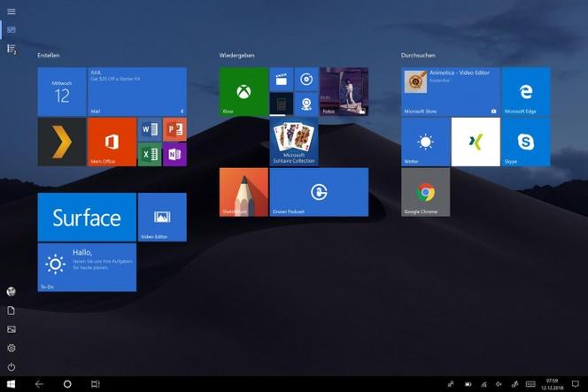Launch the Plex tile

(61, 142)
